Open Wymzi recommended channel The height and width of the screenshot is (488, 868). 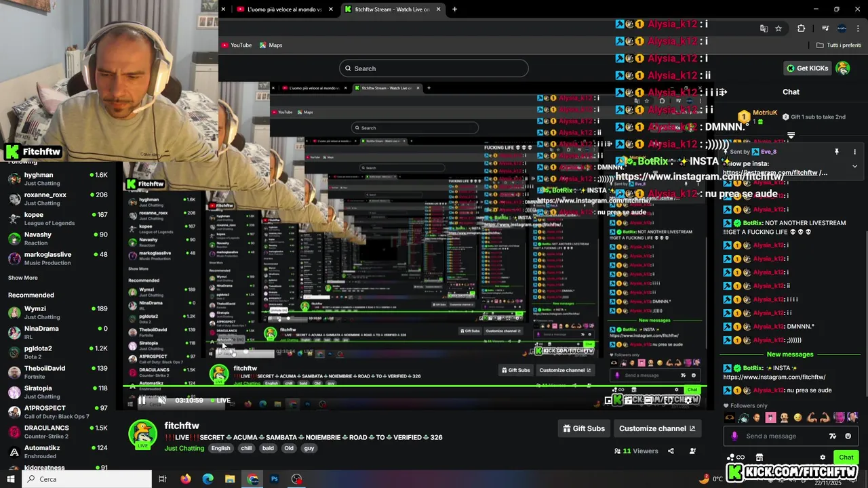[x=58, y=312]
